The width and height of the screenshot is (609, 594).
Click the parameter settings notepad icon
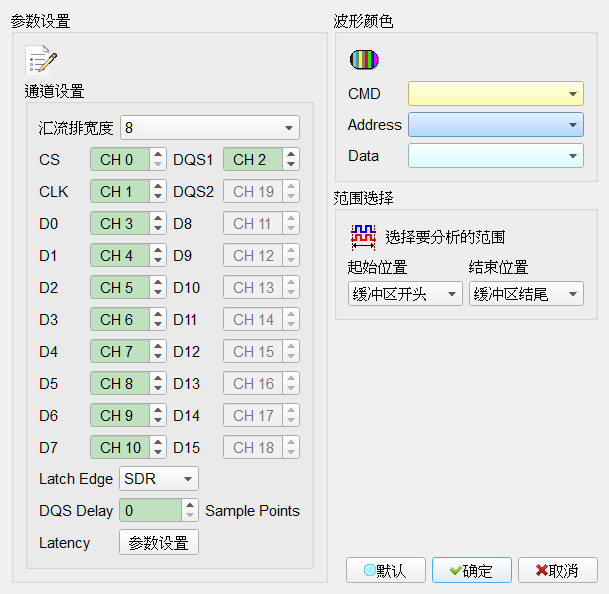(x=41, y=59)
